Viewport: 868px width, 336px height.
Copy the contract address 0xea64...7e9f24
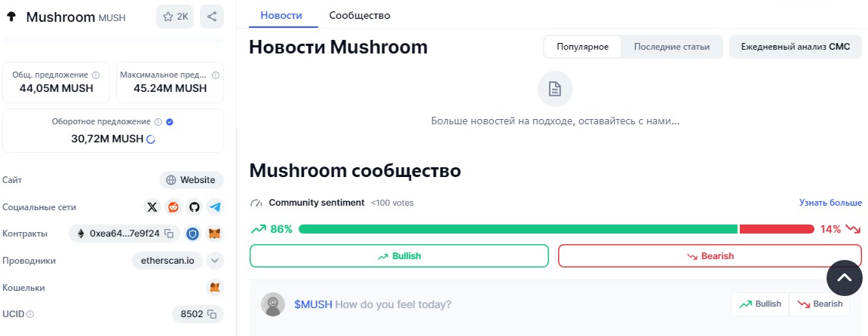click(170, 234)
